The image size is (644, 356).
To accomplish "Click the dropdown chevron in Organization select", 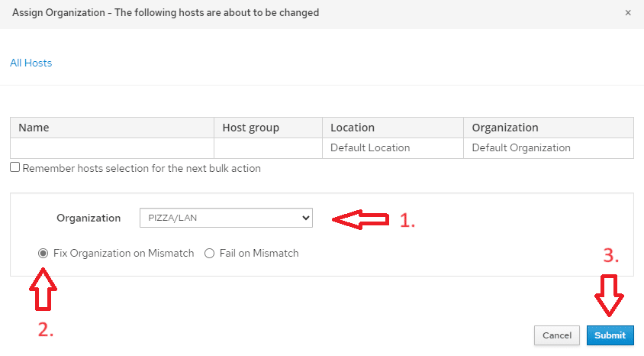I will (x=305, y=218).
